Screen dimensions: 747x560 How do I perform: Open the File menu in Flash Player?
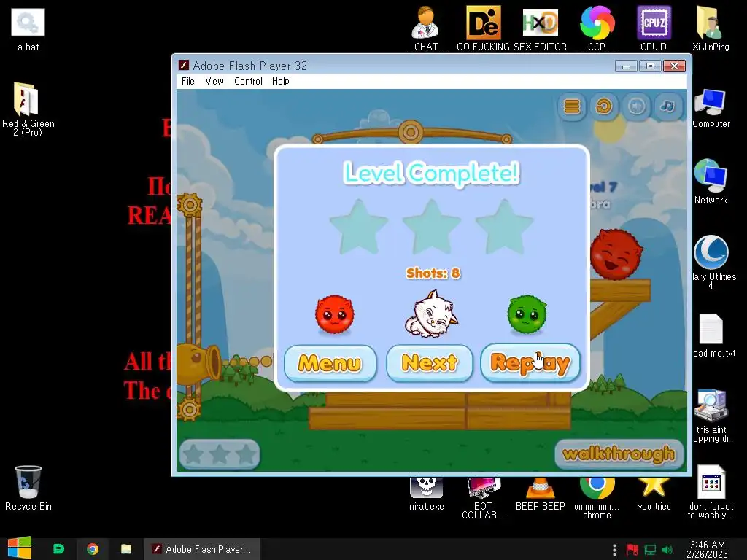tap(187, 81)
